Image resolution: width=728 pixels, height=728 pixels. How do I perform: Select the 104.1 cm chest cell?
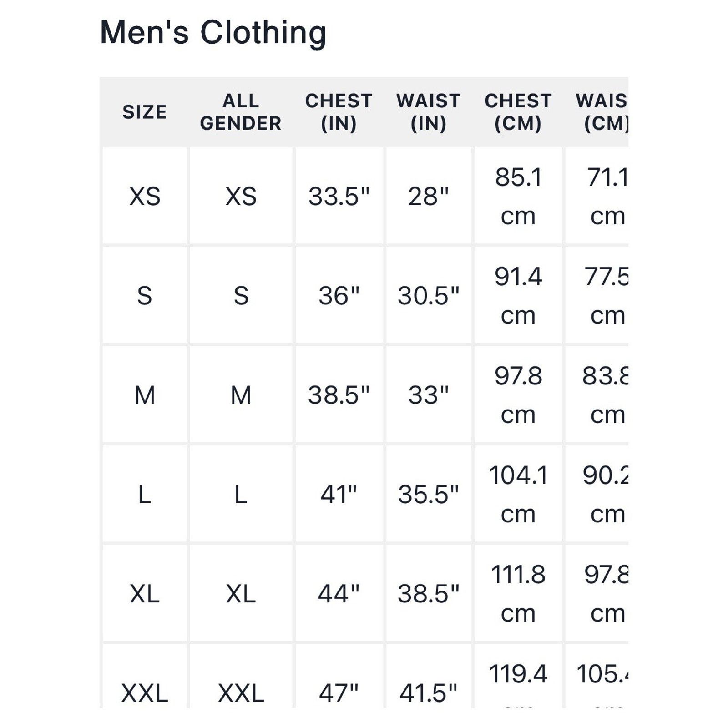518,495
